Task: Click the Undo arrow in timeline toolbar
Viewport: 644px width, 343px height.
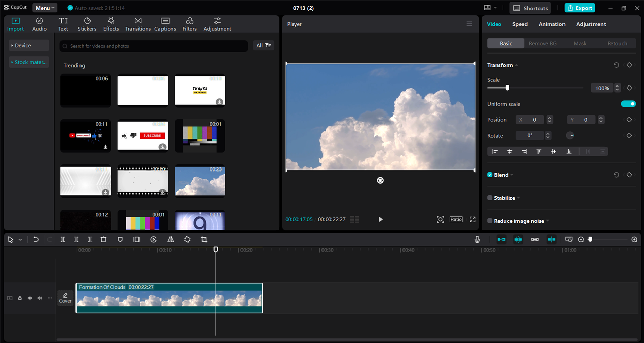Action: click(x=36, y=240)
